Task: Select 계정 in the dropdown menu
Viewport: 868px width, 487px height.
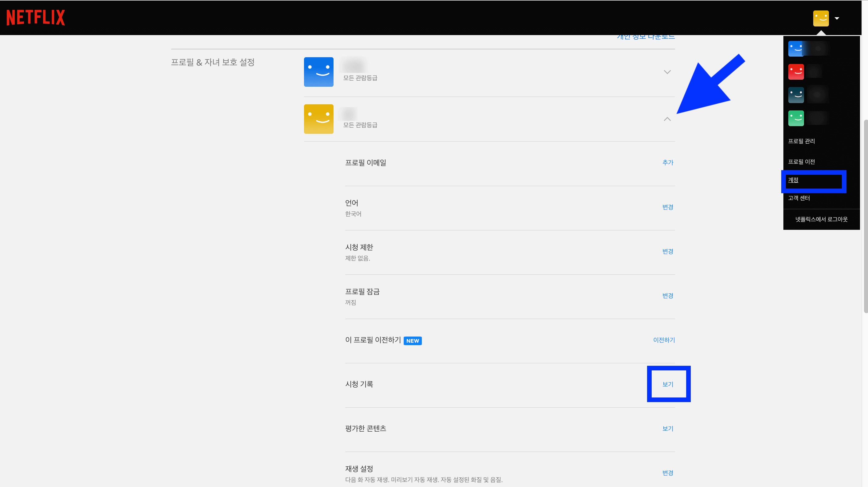Action: tap(793, 180)
